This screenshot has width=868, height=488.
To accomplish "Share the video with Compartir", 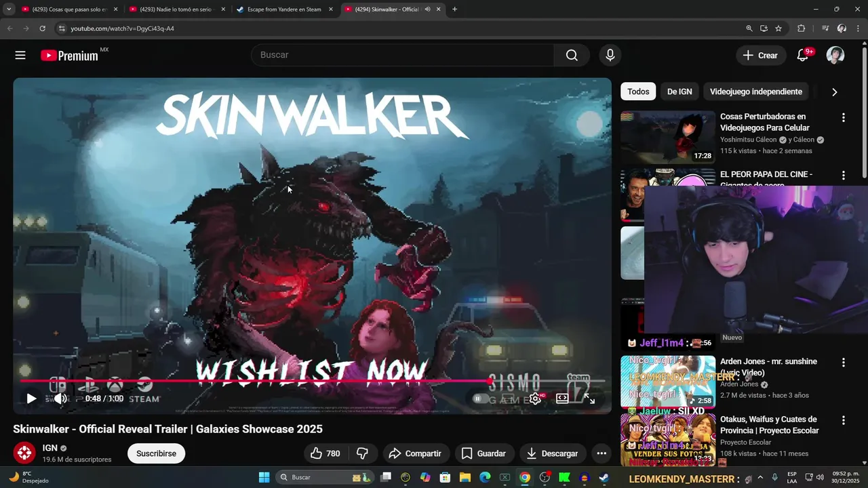I will [x=415, y=453].
